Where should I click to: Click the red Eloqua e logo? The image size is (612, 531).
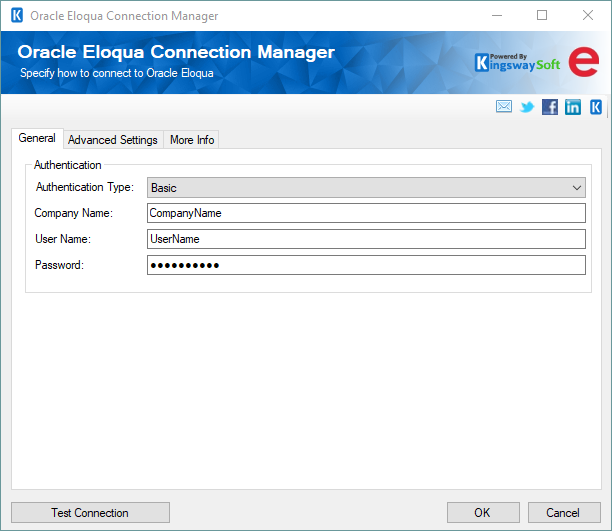(x=584, y=62)
